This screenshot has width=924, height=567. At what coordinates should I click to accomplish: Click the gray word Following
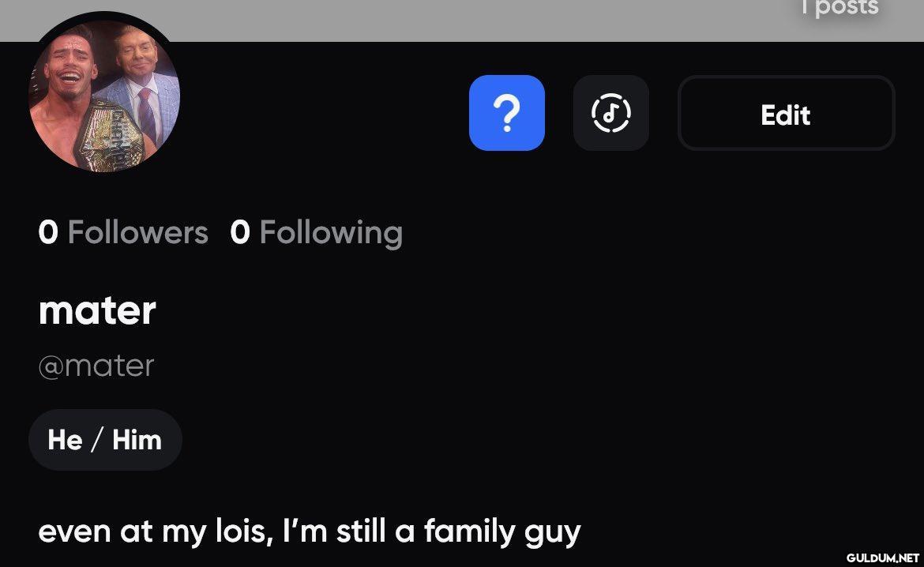click(331, 232)
